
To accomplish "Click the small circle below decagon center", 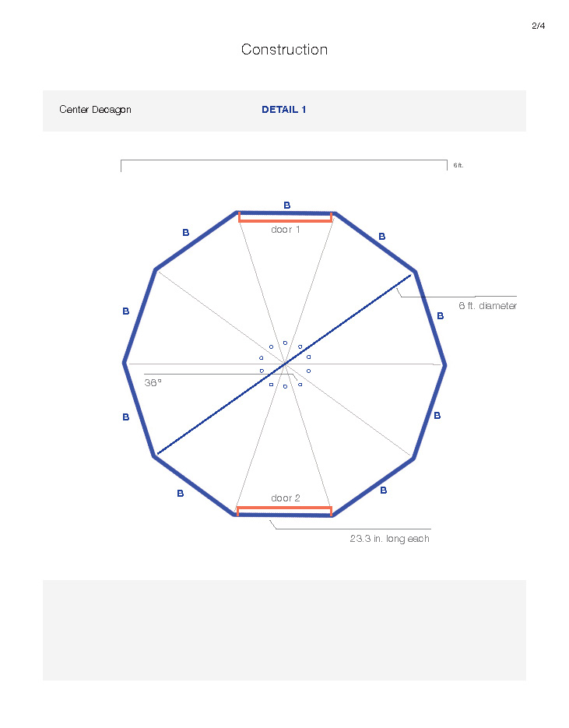I will pyautogui.click(x=285, y=386).
